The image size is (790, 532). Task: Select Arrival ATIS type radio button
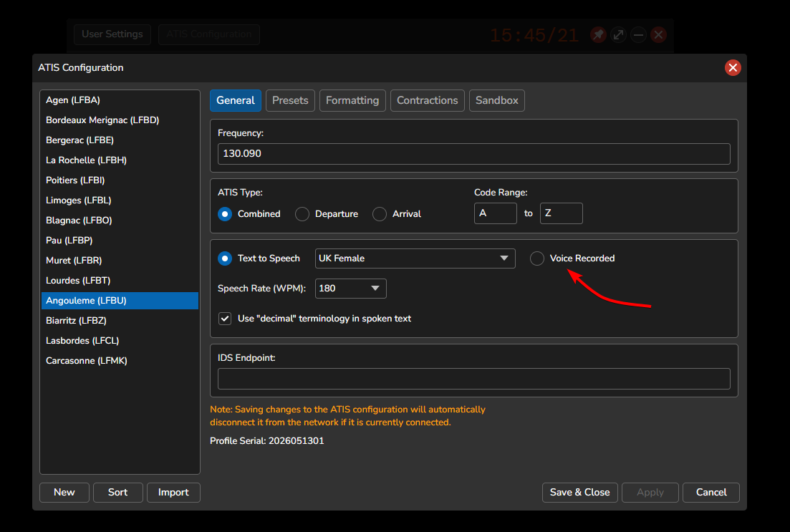380,214
